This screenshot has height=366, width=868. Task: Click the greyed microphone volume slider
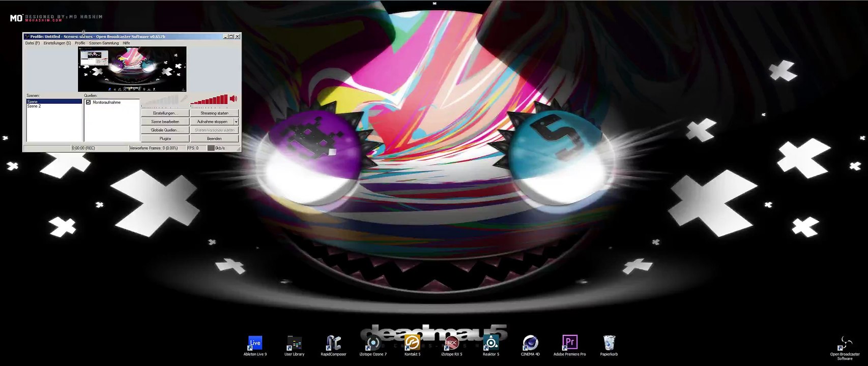[160, 100]
